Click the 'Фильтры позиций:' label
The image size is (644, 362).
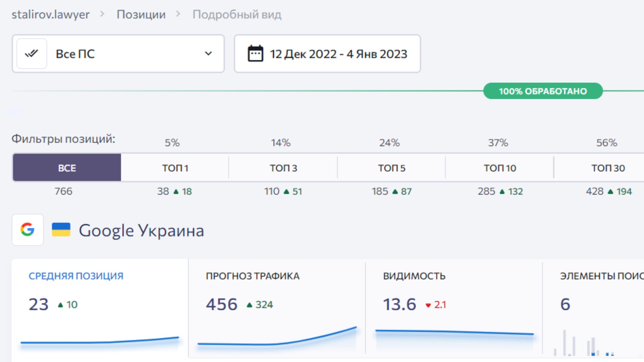click(63, 139)
